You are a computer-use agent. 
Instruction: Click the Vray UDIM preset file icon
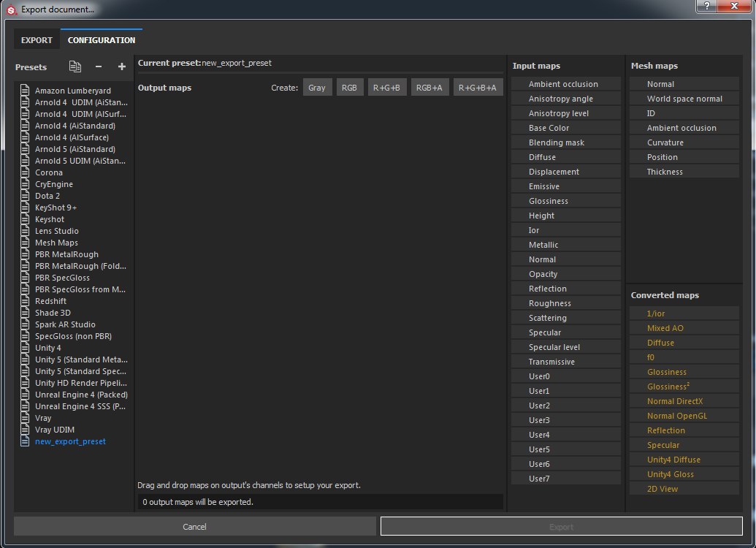click(x=25, y=430)
